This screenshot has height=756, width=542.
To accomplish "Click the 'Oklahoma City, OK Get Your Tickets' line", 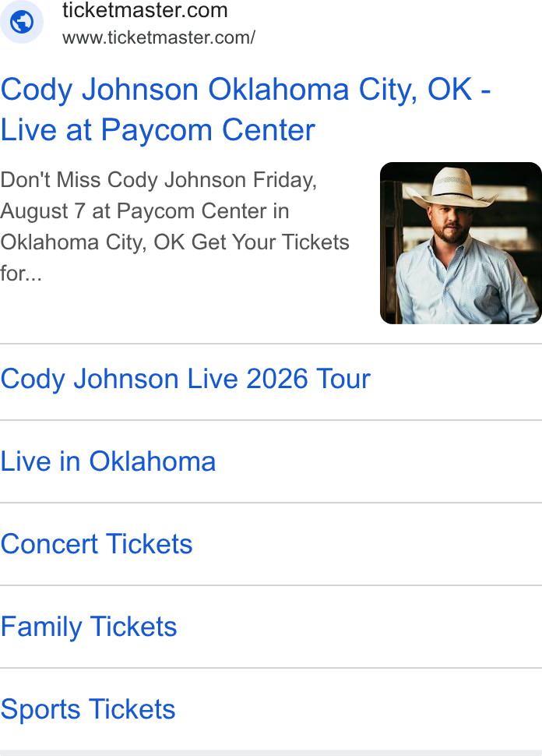I will (x=175, y=242).
